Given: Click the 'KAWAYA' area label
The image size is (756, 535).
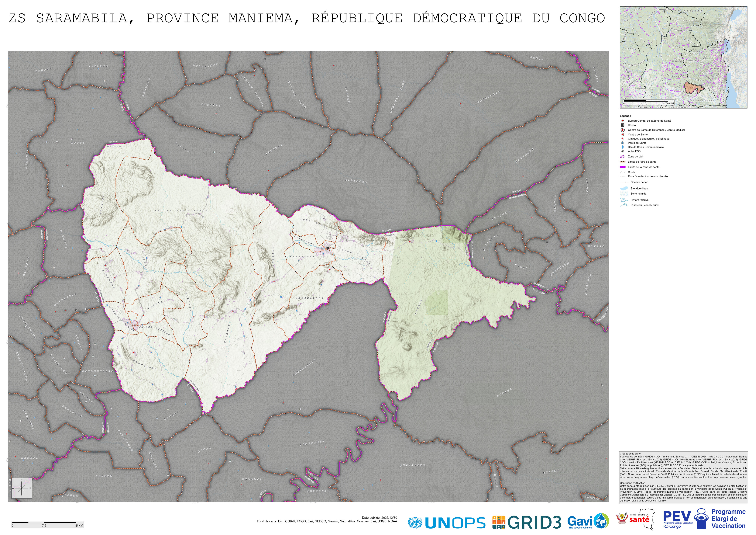Looking at the screenshot, I should click(155, 305).
